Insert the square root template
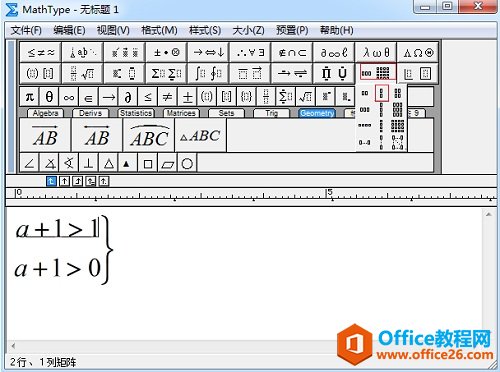This screenshot has width=500, height=372. (306, 97)
